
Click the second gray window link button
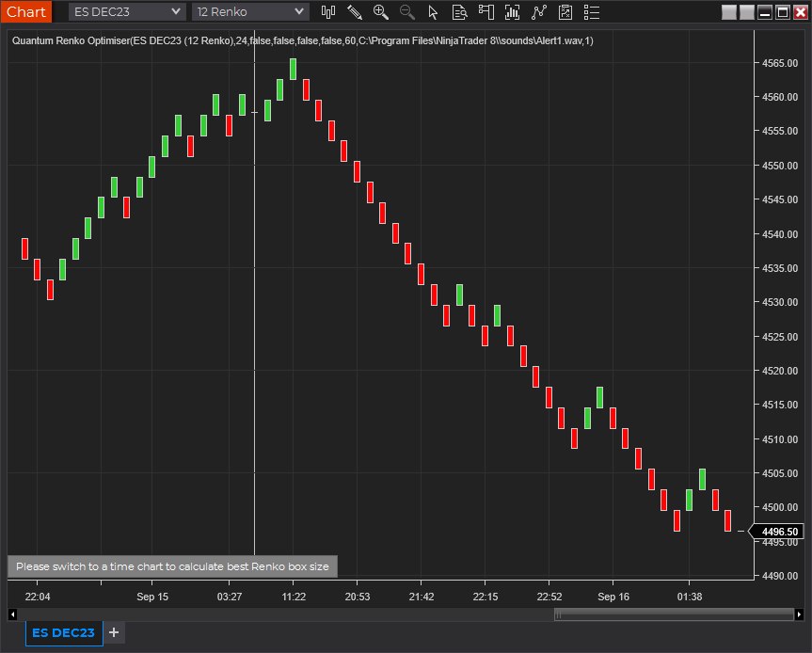tap(747, 12)
